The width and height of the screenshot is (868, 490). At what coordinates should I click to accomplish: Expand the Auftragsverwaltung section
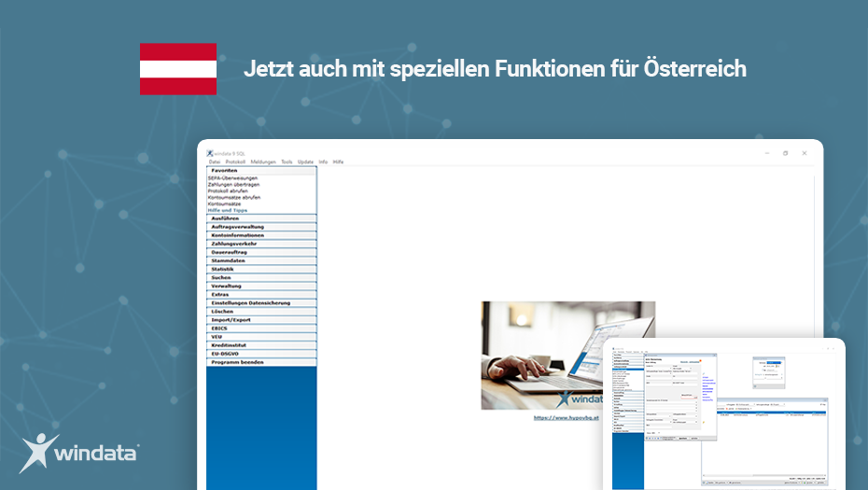coord(261,227)
